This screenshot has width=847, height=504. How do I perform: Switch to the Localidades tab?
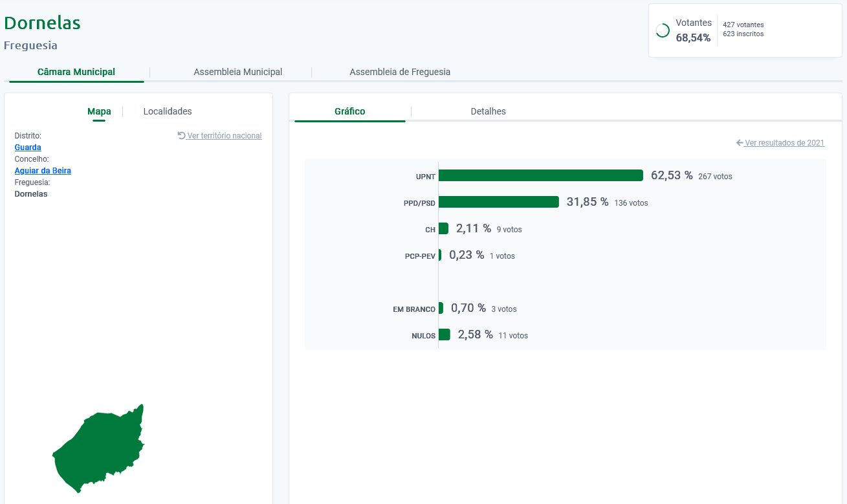coord(168,111)
